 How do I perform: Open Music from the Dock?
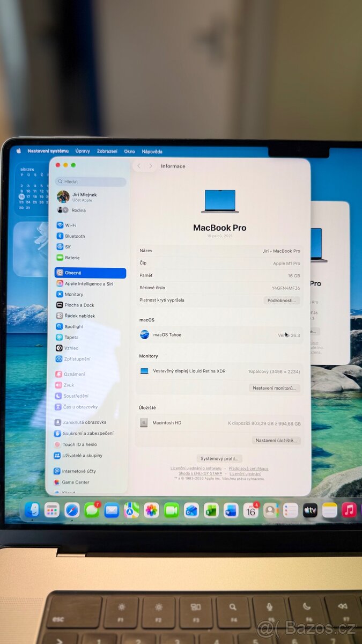click(349, 510)
